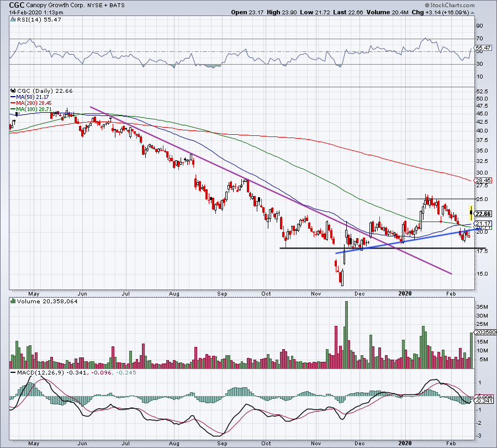The width and height of the screenshot is (497, 448).
Task: Click the 35.0 label on price axis
Action: tap(482, 151)
